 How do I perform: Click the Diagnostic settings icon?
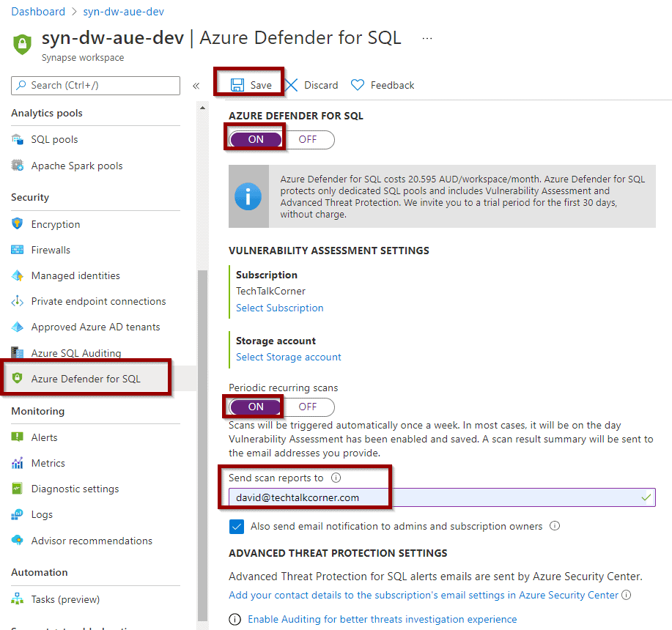[x=17, y=489]
